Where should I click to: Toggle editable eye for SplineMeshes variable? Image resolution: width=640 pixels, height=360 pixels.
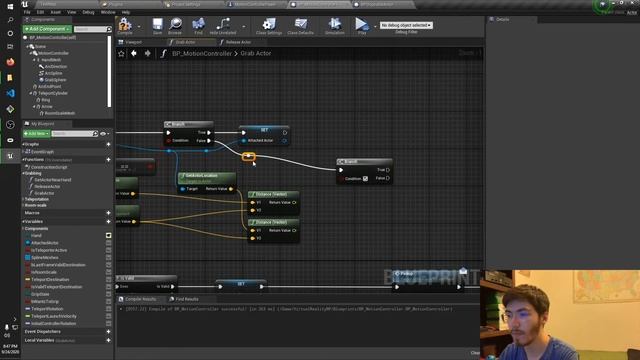[x=109, y=258]
